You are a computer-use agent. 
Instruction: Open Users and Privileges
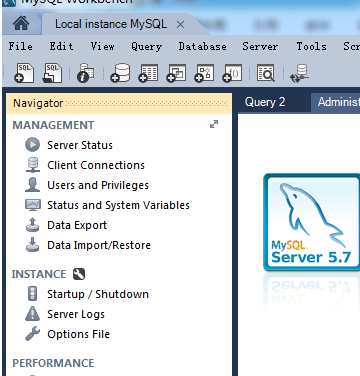point(98,185)
